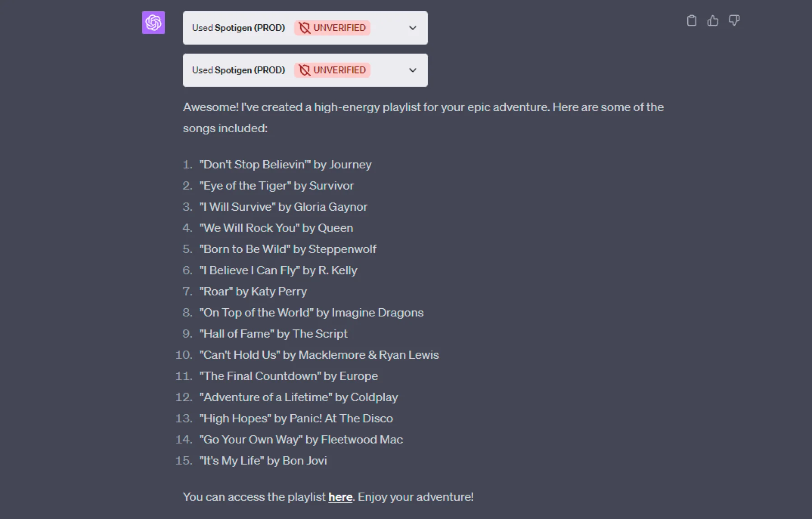Screen dimensions: 812x519
Task: Copy the response with the clipboard icon
Action: tap(691, 21)
